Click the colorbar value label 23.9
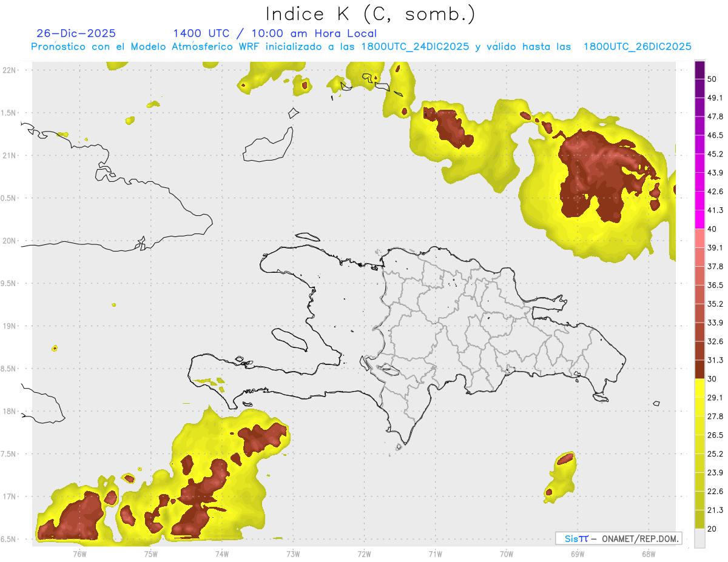Image resolution: width=728 pixels, height=562 pixels. pos(715,473)
